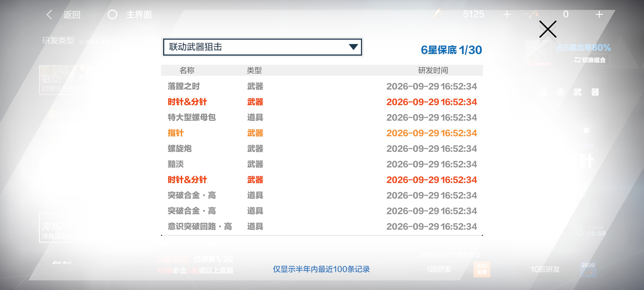The height and width of the screenshot is (290, 644).
Task: Select the orange 指针 record
Action: coord(322,133)
